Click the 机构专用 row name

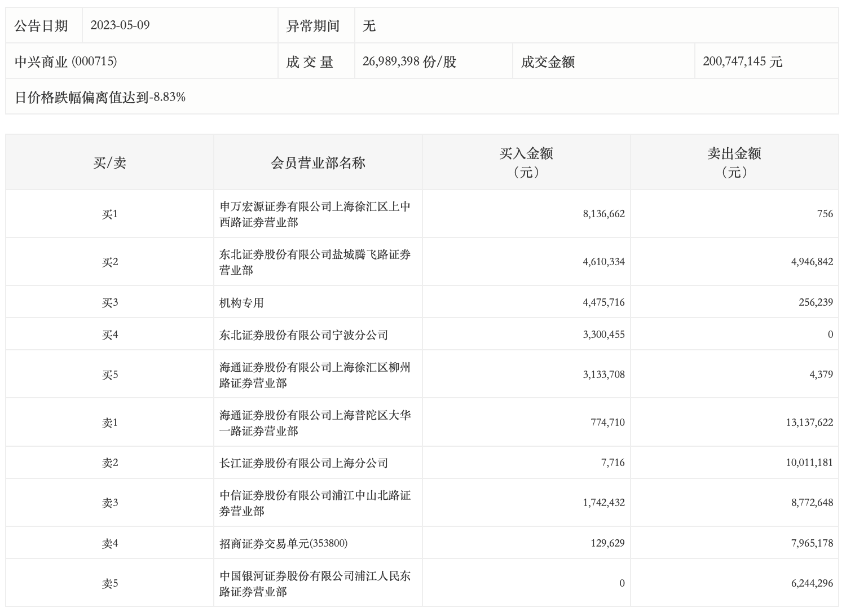click(x=242, y=303)
